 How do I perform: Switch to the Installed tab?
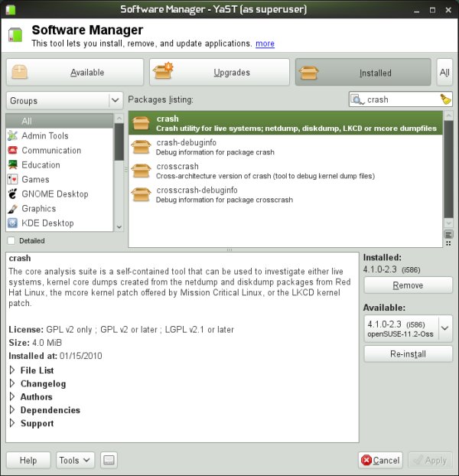point(363,72)
